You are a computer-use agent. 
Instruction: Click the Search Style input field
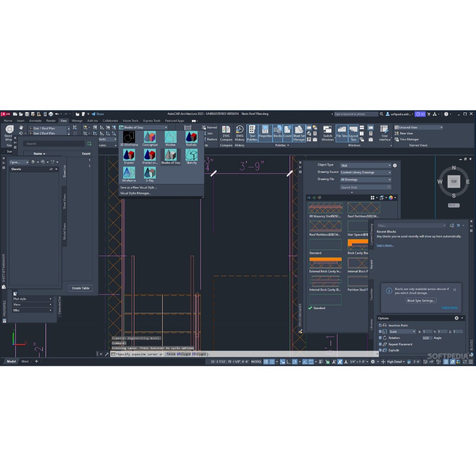coord(365,187)
